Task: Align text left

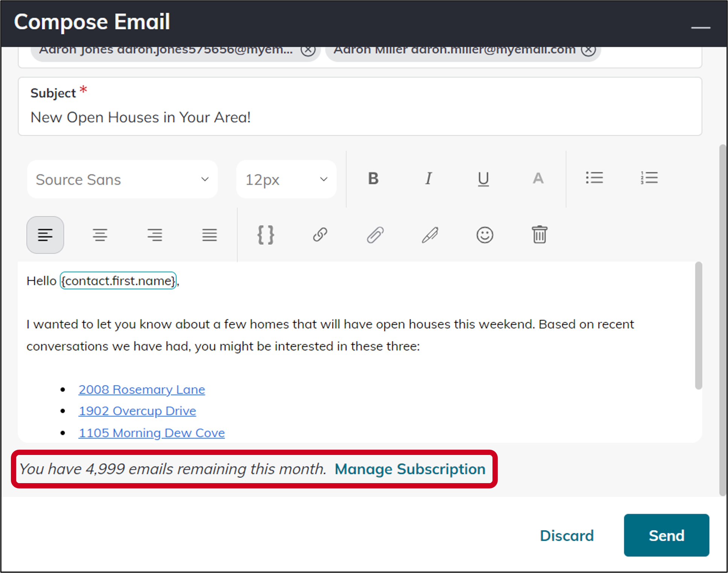Action: 45,235
